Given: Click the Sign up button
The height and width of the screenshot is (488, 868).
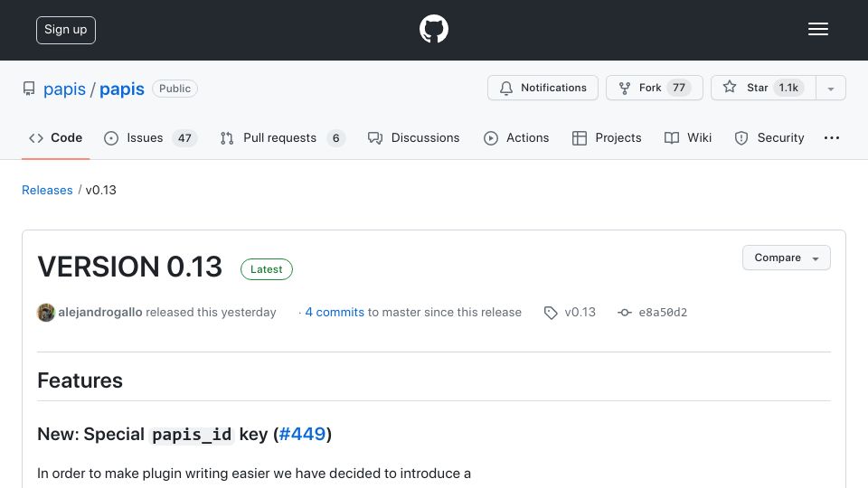Looking at the screenshot, I should coord(66,30).
